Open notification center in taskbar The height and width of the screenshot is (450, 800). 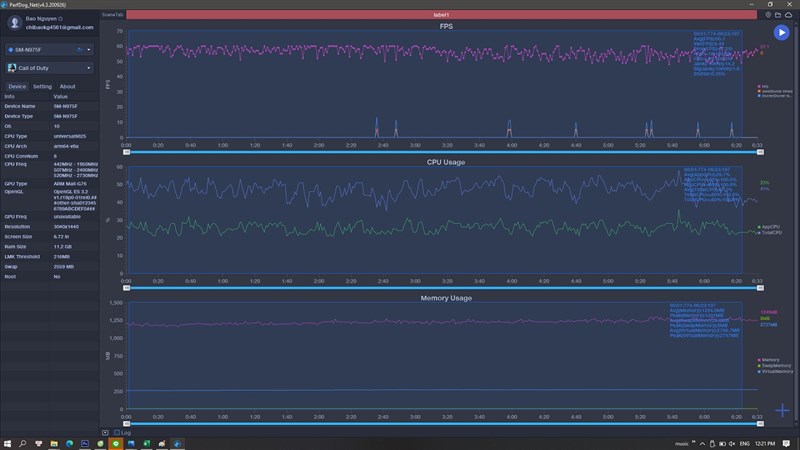point(786,444)
